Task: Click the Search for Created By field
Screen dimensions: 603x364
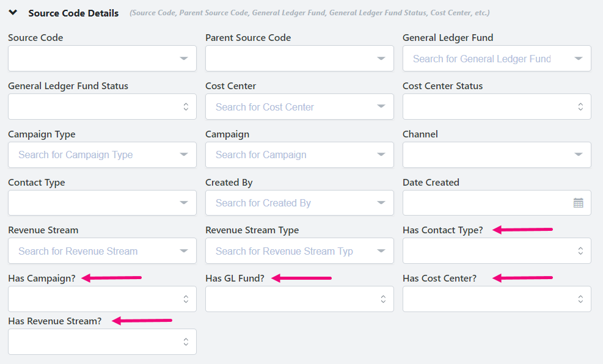Action: 287,202
